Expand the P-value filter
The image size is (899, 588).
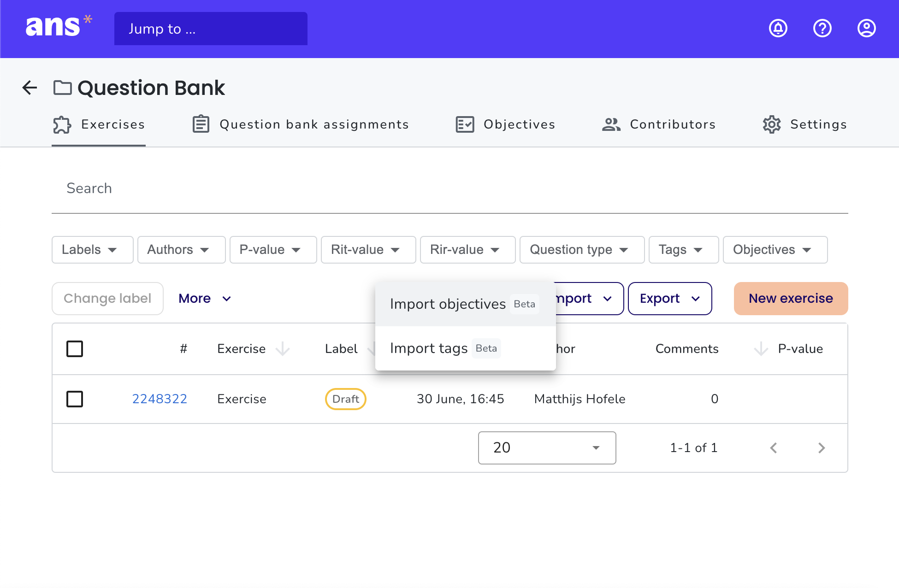pyautogui.click(x=273, y=250)
